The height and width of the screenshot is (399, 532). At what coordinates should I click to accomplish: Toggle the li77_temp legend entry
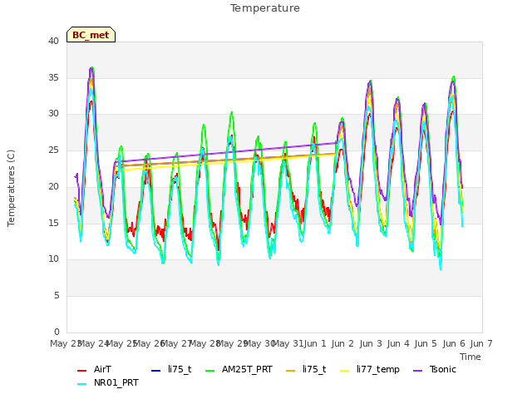[370, 369]
